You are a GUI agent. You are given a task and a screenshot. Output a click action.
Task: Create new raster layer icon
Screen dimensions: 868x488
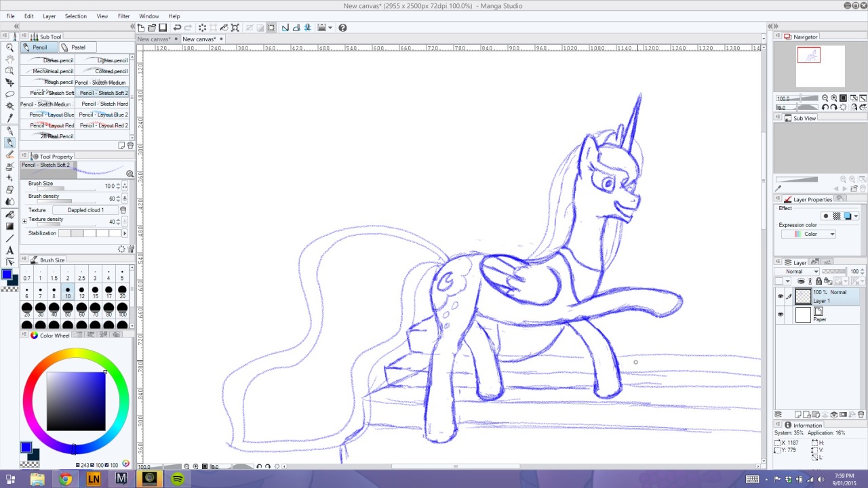(798, 415)
